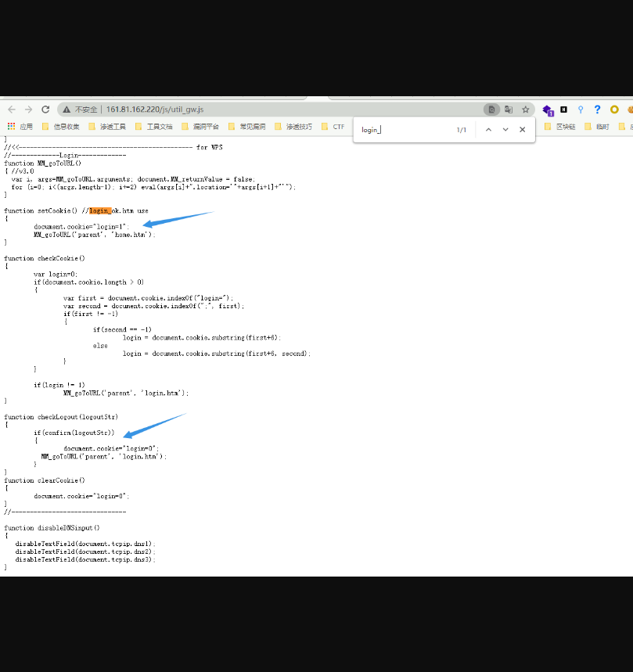Click the not-secure warning icon
The image size is (633, 672).
tap(67, 110)
